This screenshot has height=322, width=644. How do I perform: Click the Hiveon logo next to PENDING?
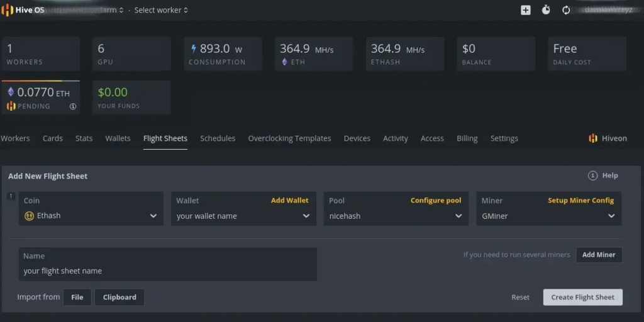(11, 106)
